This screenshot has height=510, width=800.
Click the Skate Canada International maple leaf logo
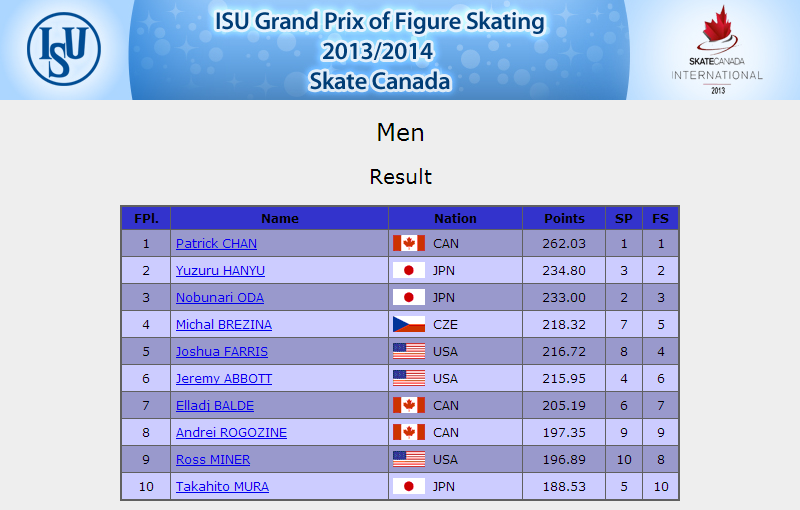coord(717,49)
